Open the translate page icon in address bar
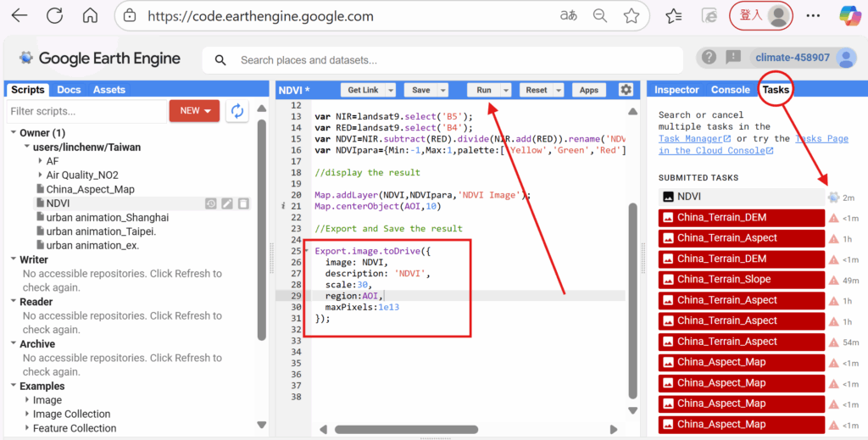868x440 pixels. 569,15
